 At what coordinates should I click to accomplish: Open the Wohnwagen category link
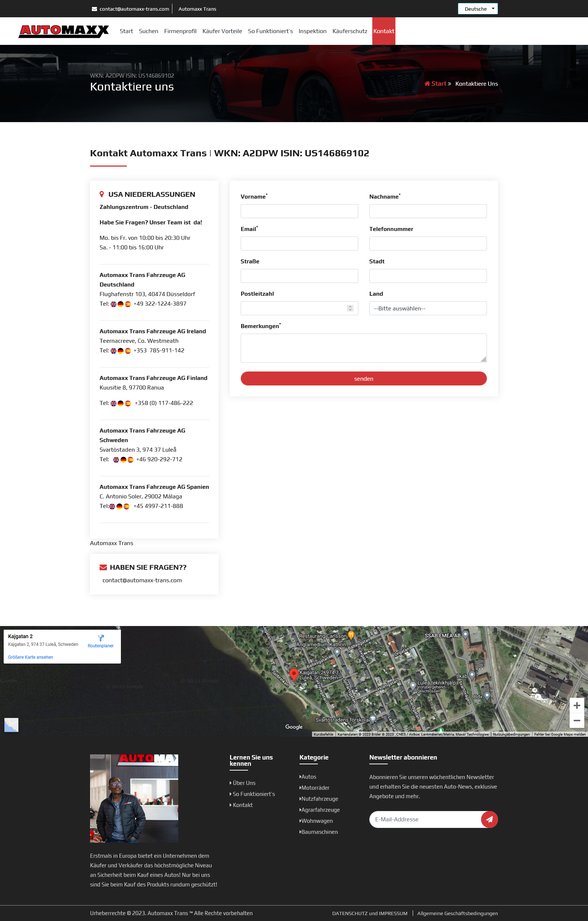point(317,821)
